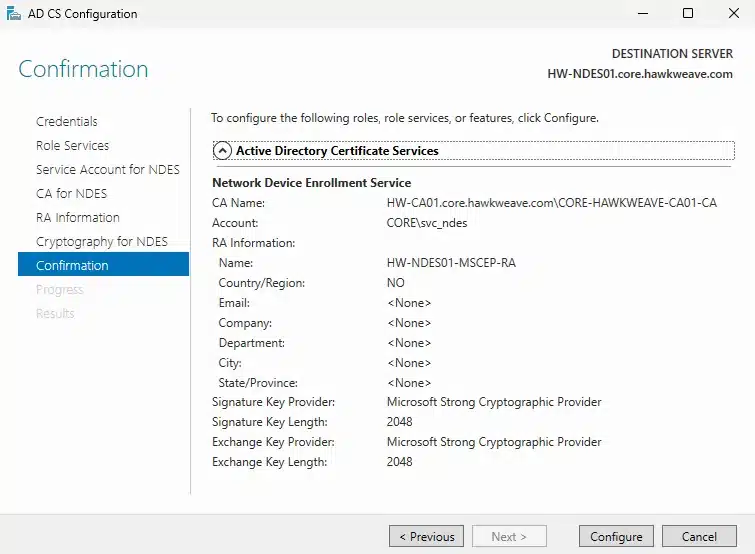Click the greyed-out Progress step

60,290
